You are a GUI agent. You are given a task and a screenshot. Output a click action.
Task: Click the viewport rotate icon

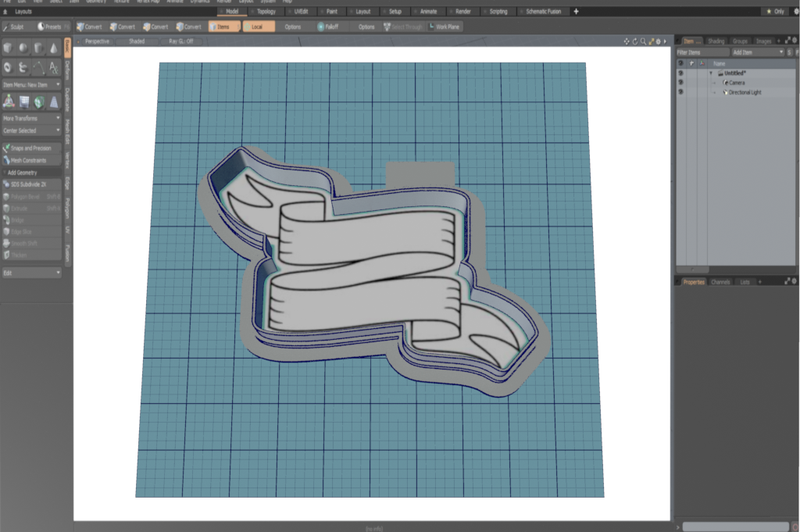[634, 41]
